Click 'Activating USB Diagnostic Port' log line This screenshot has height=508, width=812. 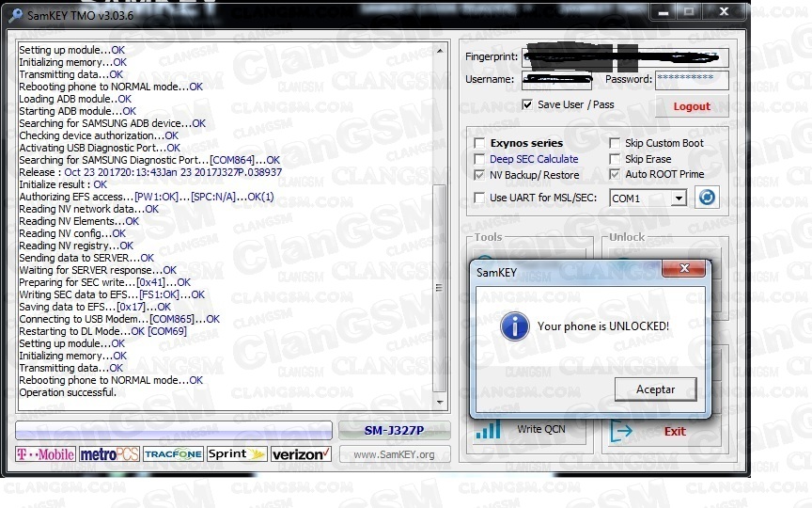click(x=100, y=148)
